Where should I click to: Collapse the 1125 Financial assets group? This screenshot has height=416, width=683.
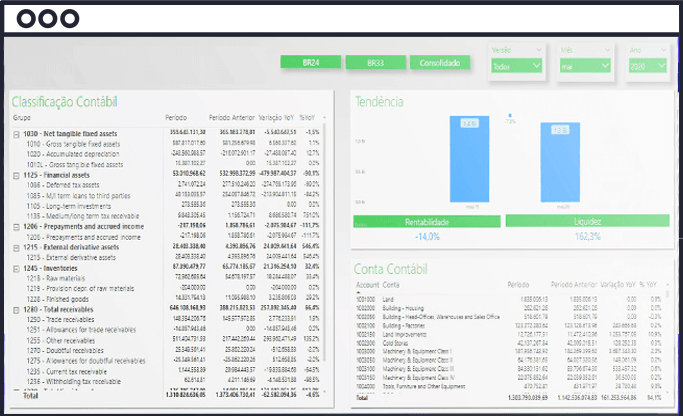click(x=16, y=176)
